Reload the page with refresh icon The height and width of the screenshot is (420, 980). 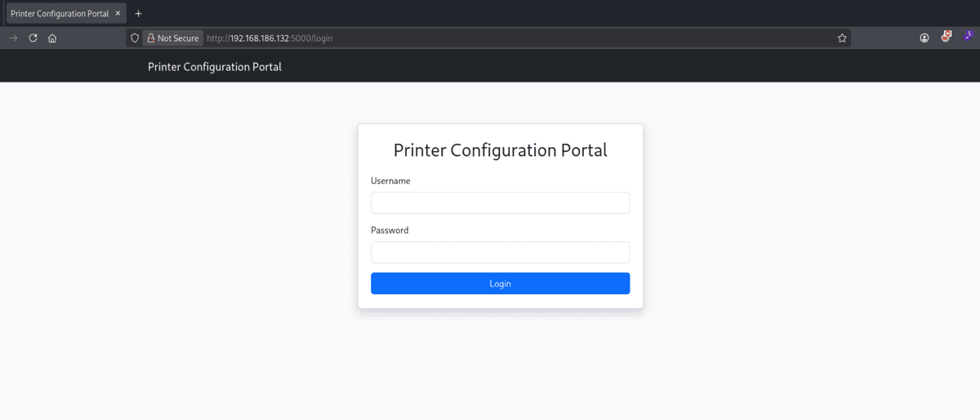point(33,38)
